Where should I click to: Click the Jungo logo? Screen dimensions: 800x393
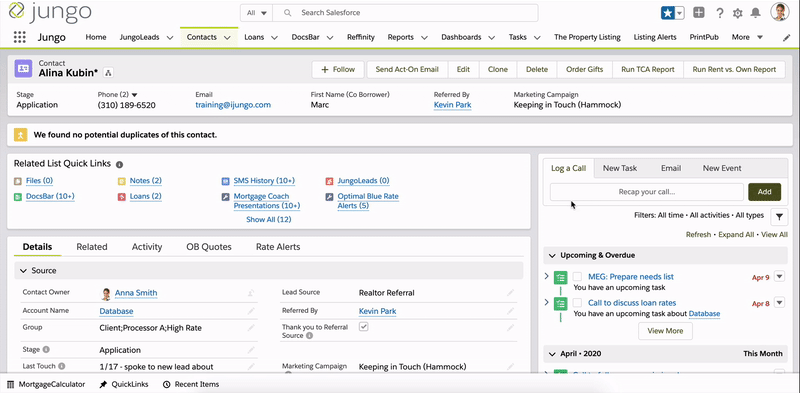pyautogui.click(x=50, y=12)
